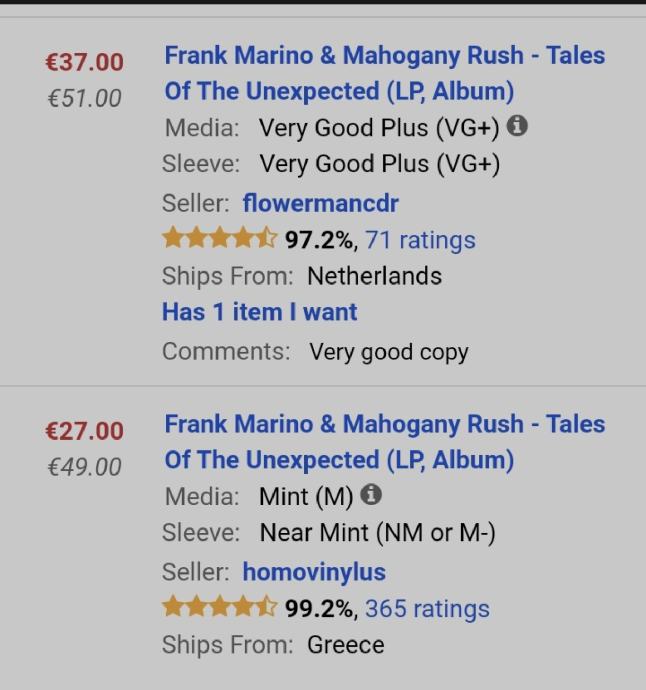The height and width of the screenshot is (690, 646).
Task: Click info icon next to Mint (M)
Action: pyautogui.click(x=371, y=495)
